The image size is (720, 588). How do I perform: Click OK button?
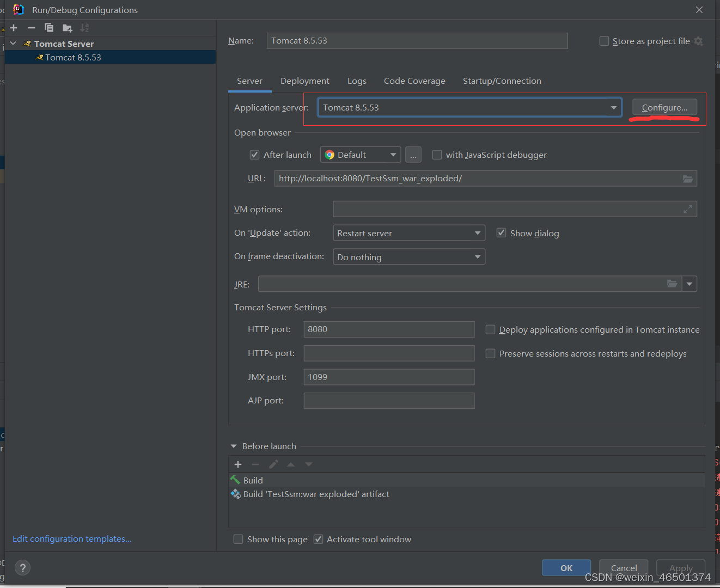pos(566,568)
